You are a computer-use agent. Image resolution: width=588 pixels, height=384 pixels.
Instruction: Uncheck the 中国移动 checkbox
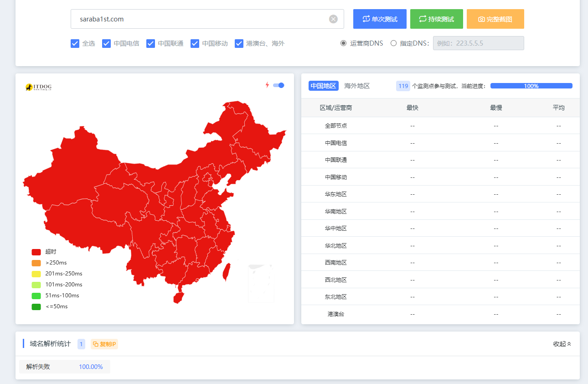pos(195,43)
